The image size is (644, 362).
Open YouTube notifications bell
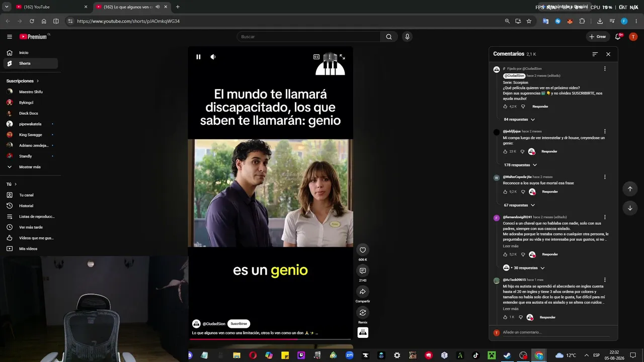[618, 37]
